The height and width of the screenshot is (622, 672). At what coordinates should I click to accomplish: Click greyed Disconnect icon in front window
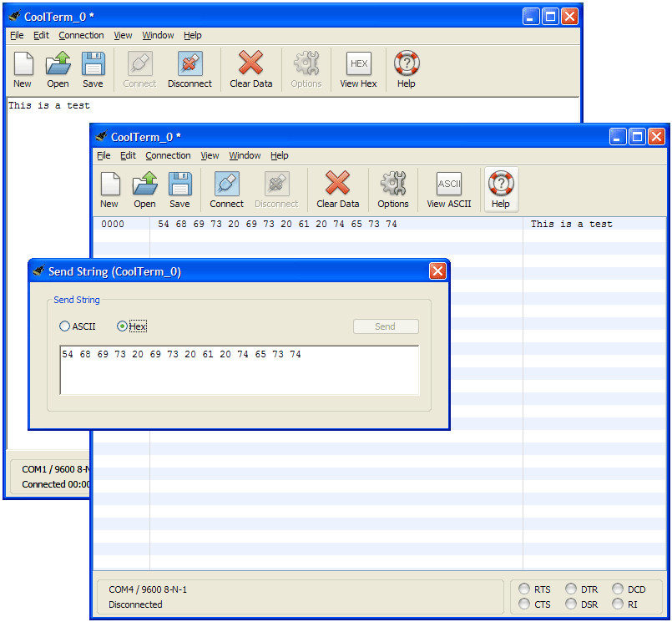pos(277,184)
